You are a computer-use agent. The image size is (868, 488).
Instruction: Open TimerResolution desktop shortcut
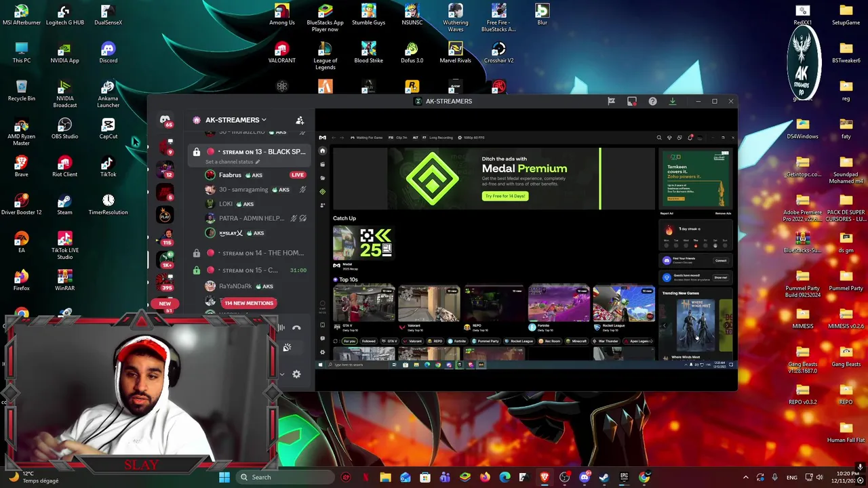coord(108,205)
